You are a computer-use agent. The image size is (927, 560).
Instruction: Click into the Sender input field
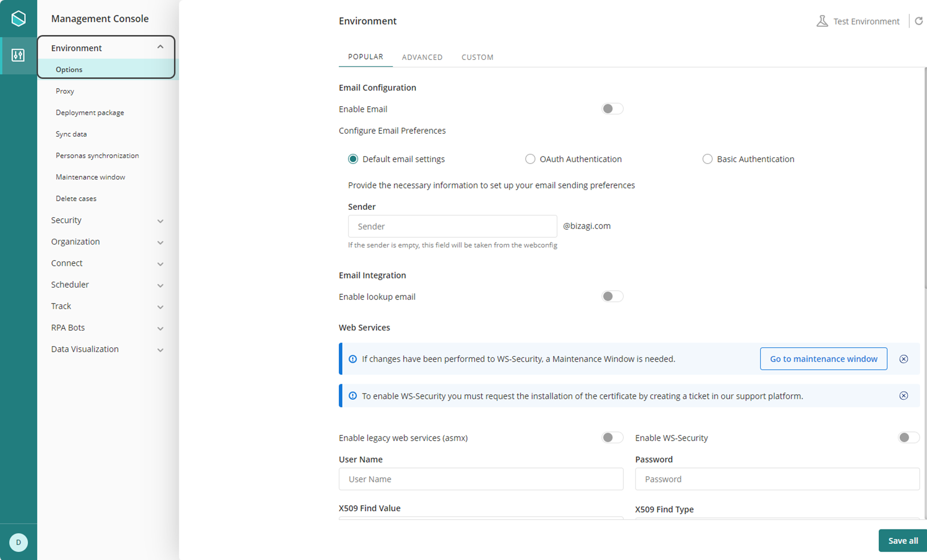(452, 226)
